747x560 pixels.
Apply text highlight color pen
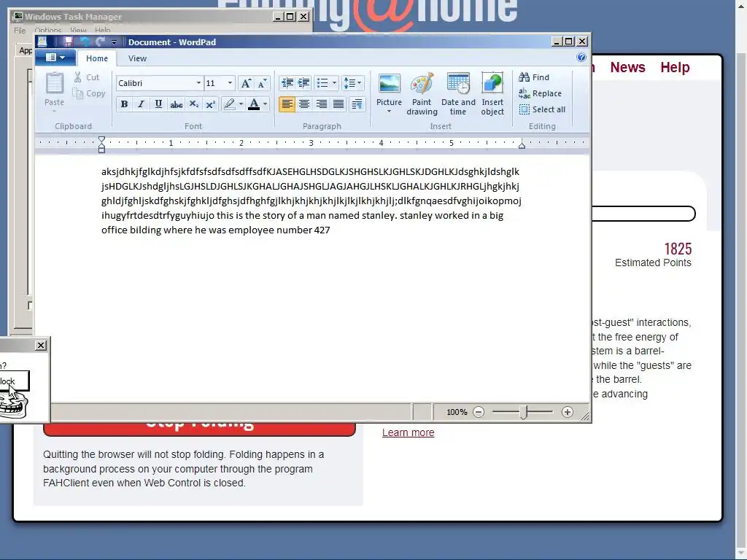(230, 104)
